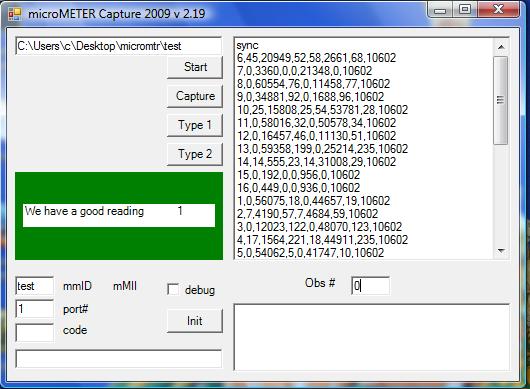Select the Type 2 button

click(x=195, y=154)
